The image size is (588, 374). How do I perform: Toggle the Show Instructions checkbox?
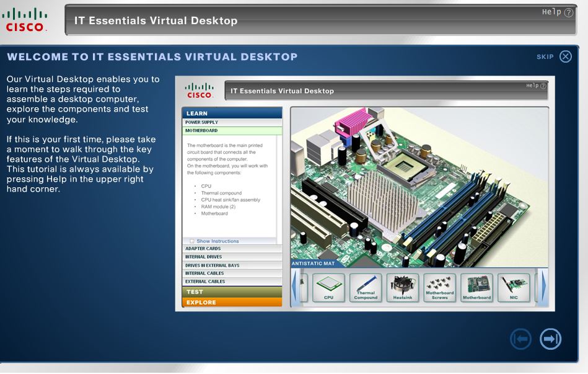pos(193,241)
